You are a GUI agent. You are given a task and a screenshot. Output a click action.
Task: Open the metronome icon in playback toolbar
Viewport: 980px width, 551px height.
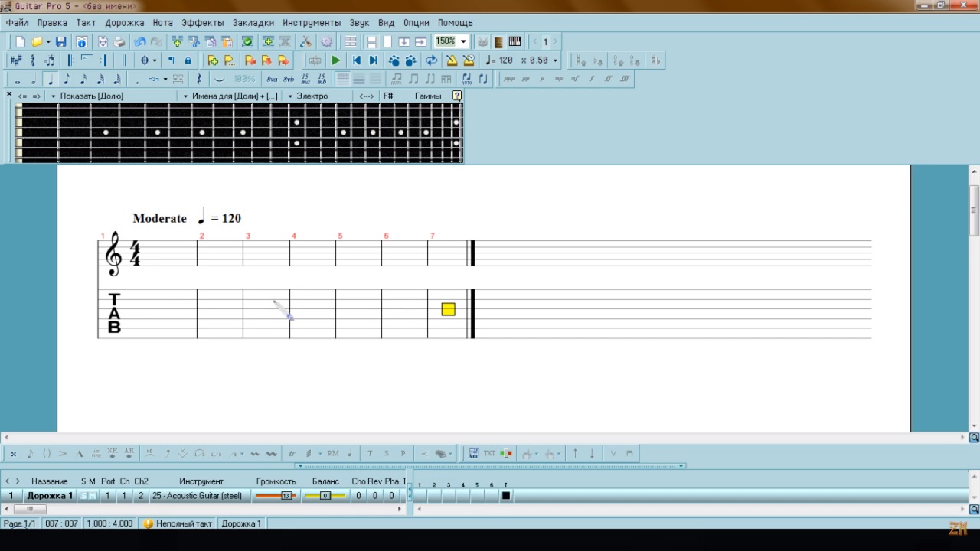(452, 60)
